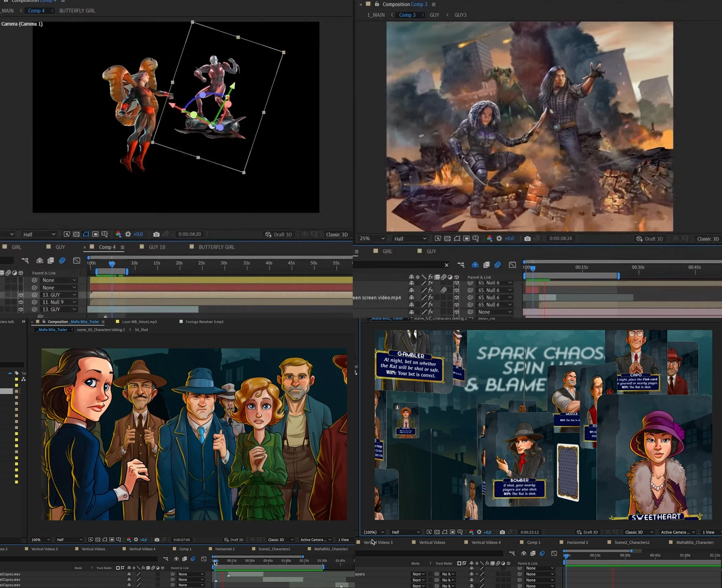Expand Active Camera dropdown in Mafia Blitz Trailer viewer
722x588 pixels.
click(x=315, y=540)
